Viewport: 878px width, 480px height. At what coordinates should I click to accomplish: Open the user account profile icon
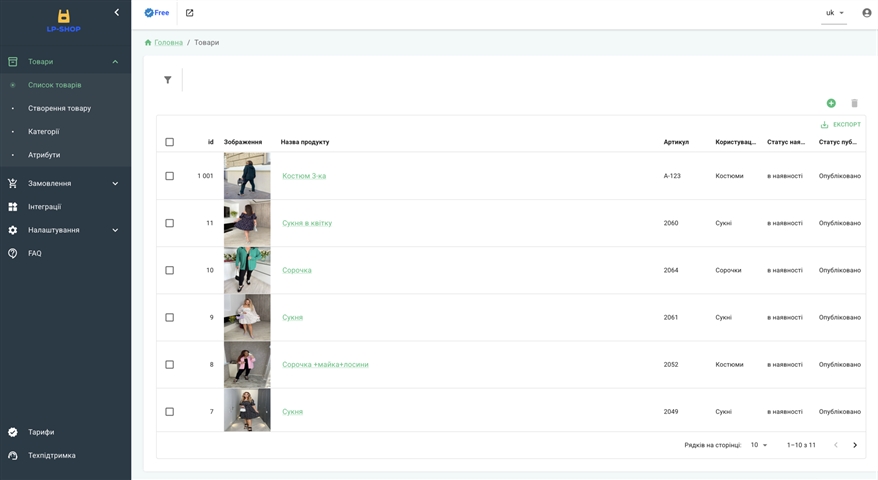pyautogui.click(x=866, y=13)
